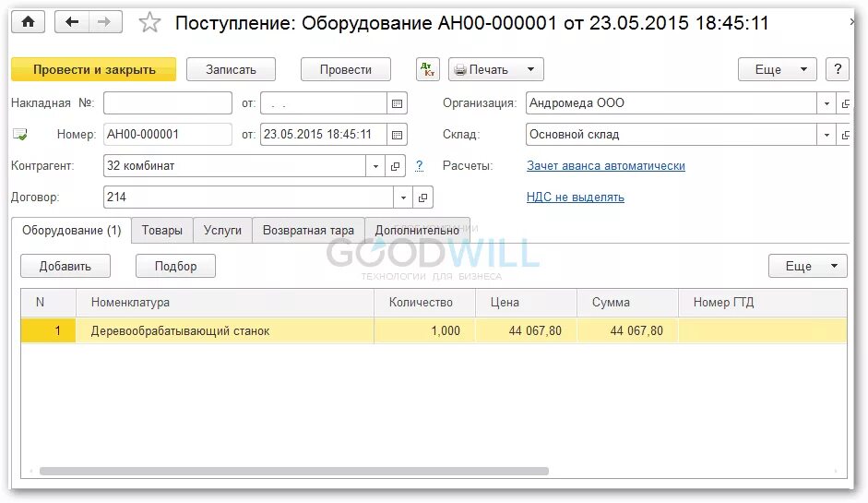The height and width of the screenshot is (503, 868).
Task: Click Цена cell 44 067,80
Action: pyautogui.click(x=526, y=330)
